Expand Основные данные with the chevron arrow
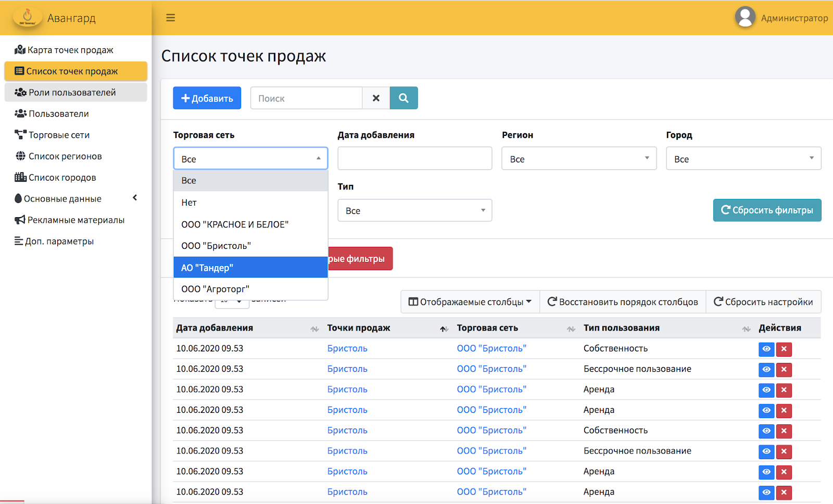833x504 pixels. pyautogui.click(x=135, y=198)
